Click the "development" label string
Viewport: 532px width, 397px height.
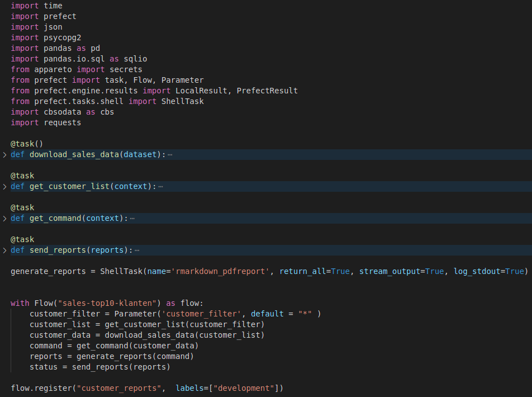pos(246,388)
